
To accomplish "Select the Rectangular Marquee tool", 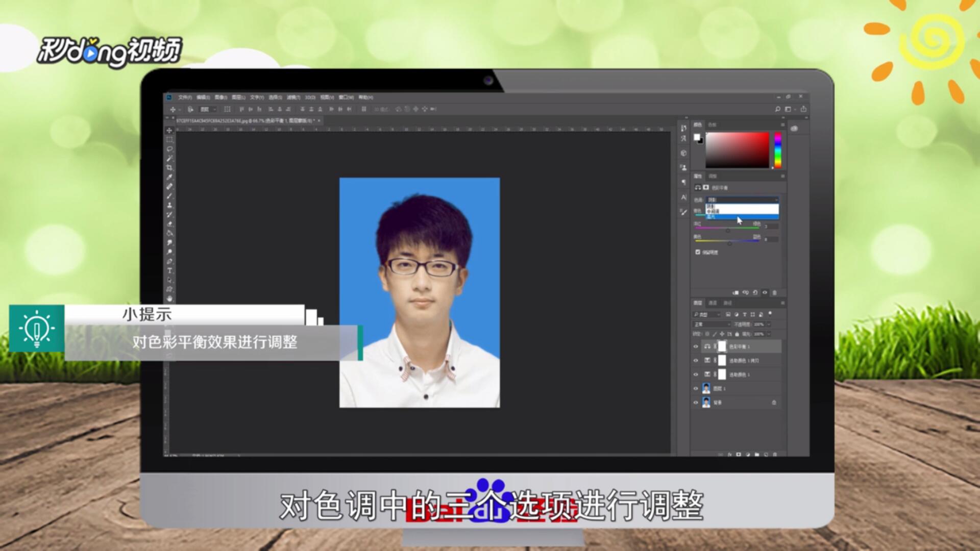I will click(169, 139).
